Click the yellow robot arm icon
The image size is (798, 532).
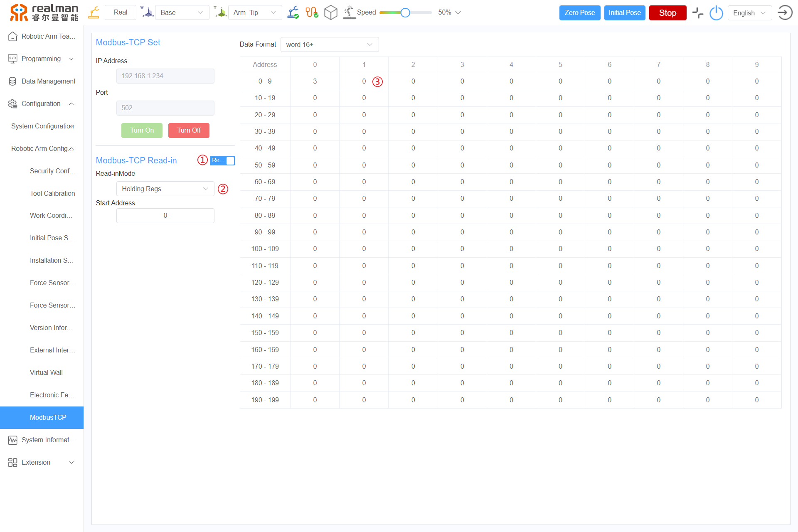94,12
